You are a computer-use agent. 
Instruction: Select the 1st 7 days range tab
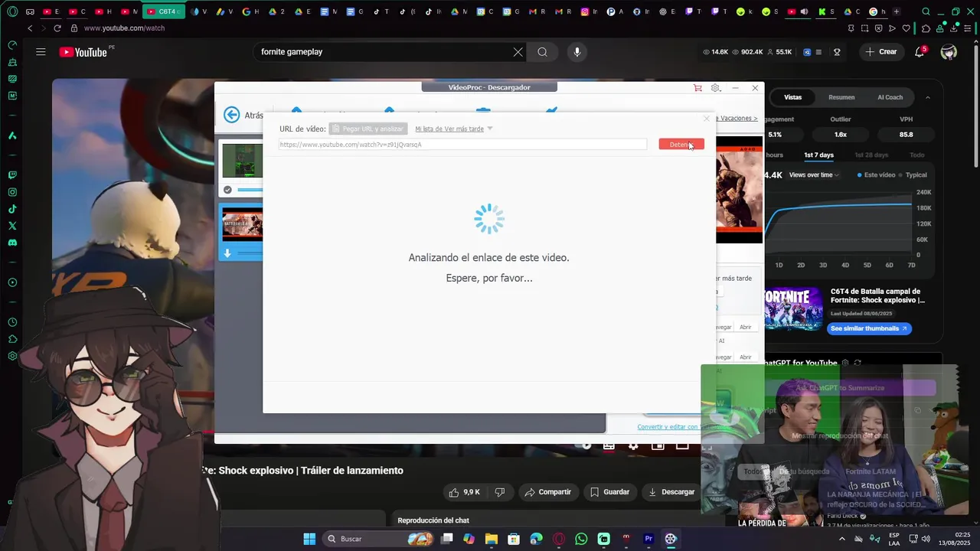point(818,155)
